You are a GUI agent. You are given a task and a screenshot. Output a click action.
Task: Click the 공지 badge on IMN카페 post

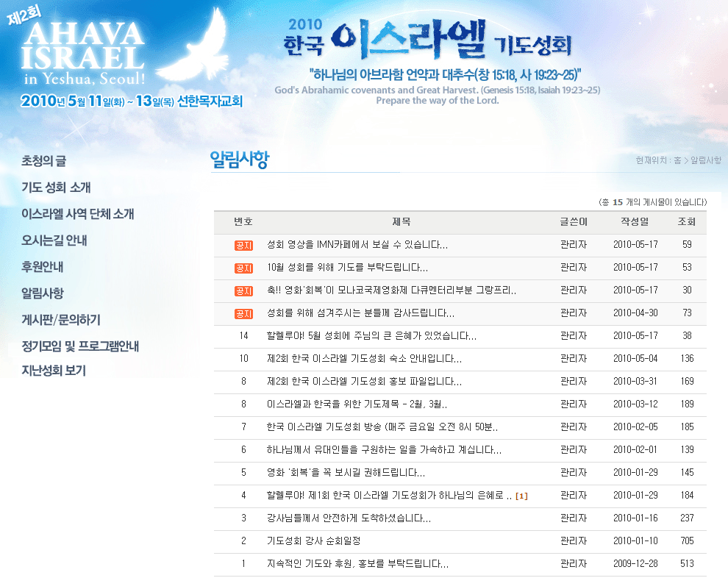243,245
